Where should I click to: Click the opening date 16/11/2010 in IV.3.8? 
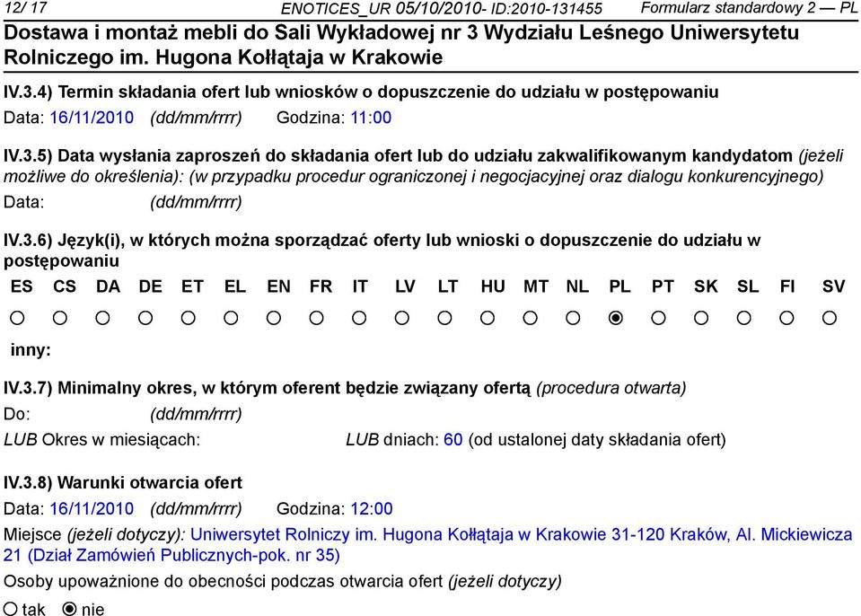click(x=92, y=508)
